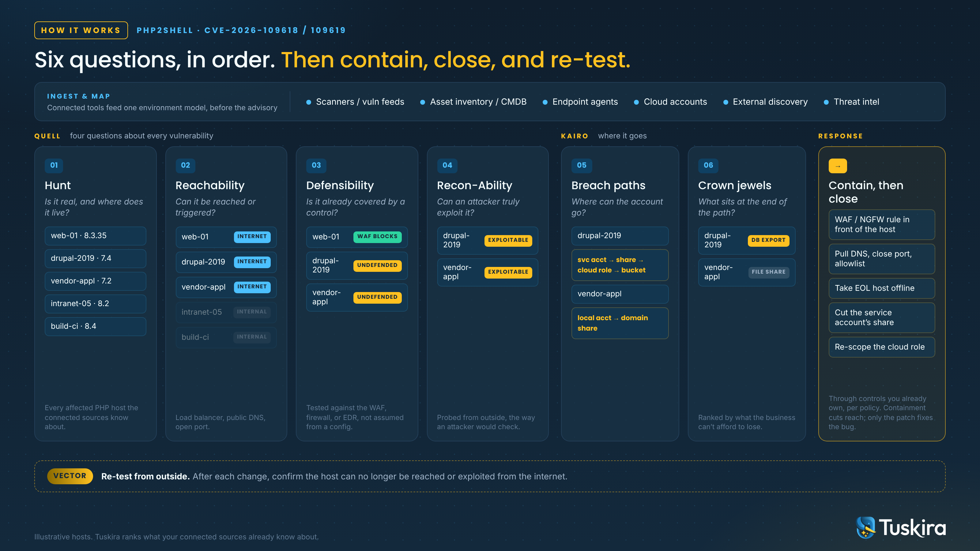Select the 05 step number badge
The height and width of the screenshot is (551, 980).
[582, 165]
